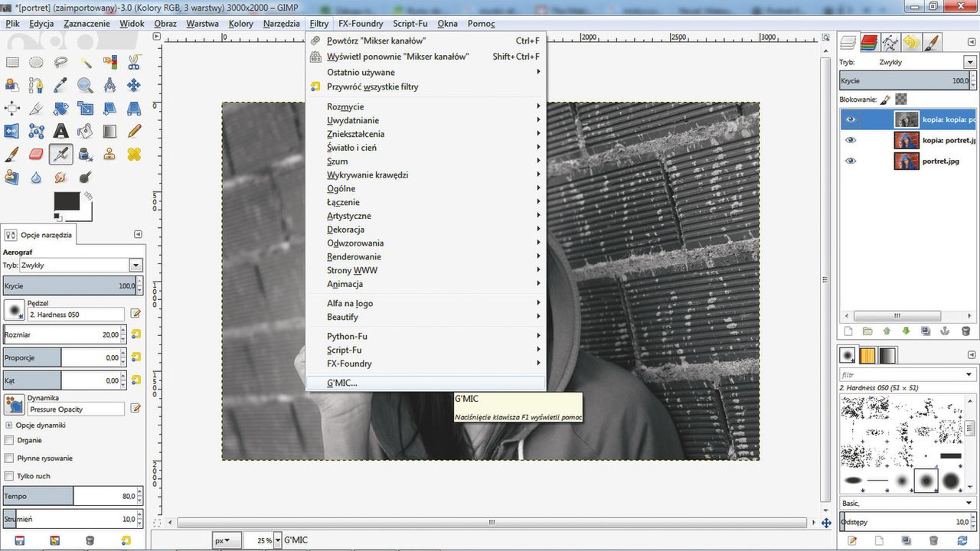Enable the Drganie checkbox
This screenshot has width=980, height=551.
coord(9,440)
